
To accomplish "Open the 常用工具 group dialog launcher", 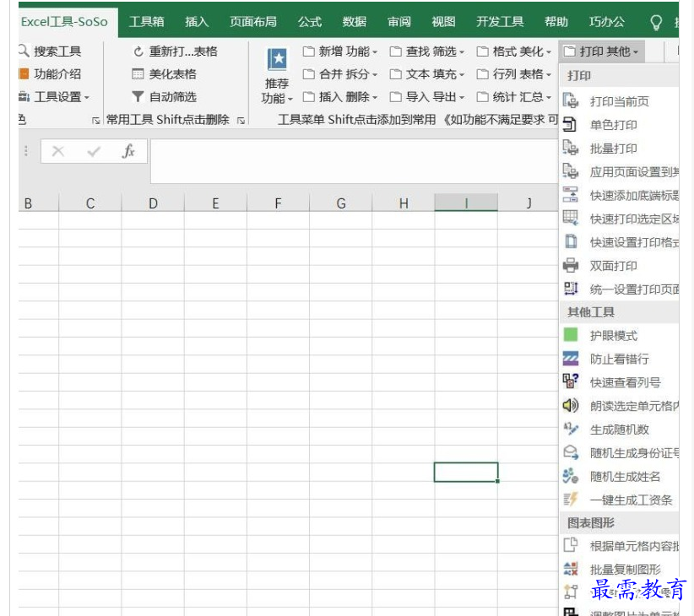I will 241,121.
